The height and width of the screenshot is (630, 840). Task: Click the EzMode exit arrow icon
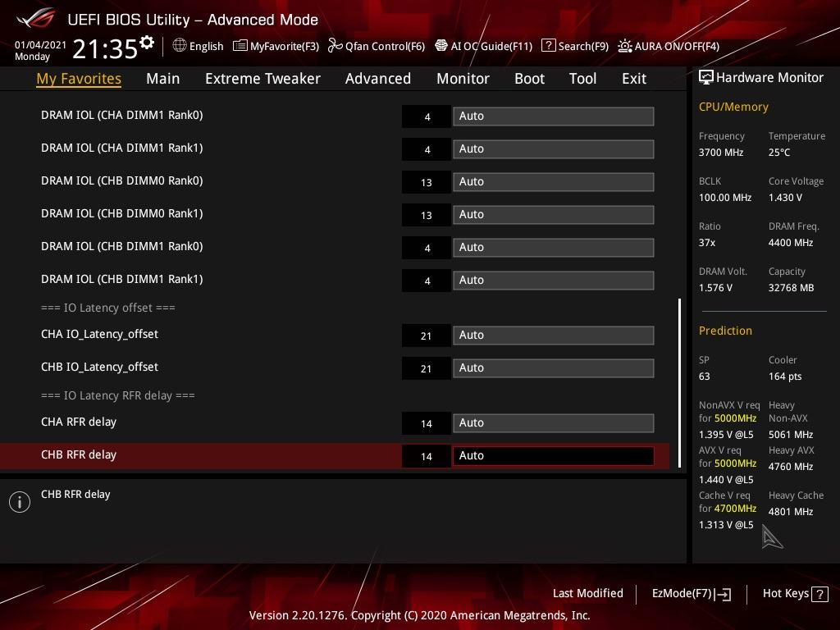click(x=723, y=594)
